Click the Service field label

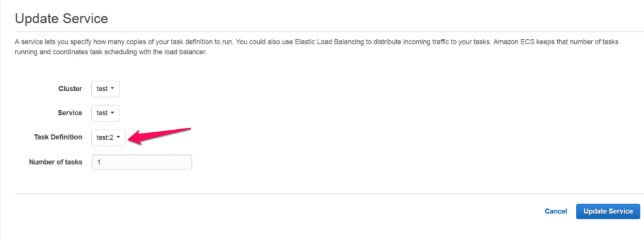click(70, 113)
